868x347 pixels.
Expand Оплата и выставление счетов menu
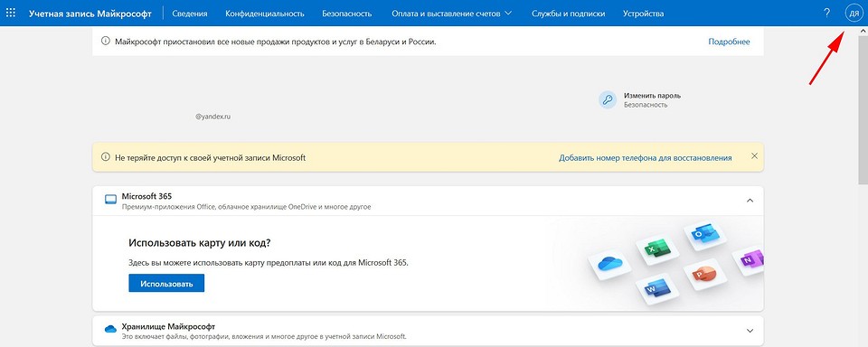click(452, 14)
